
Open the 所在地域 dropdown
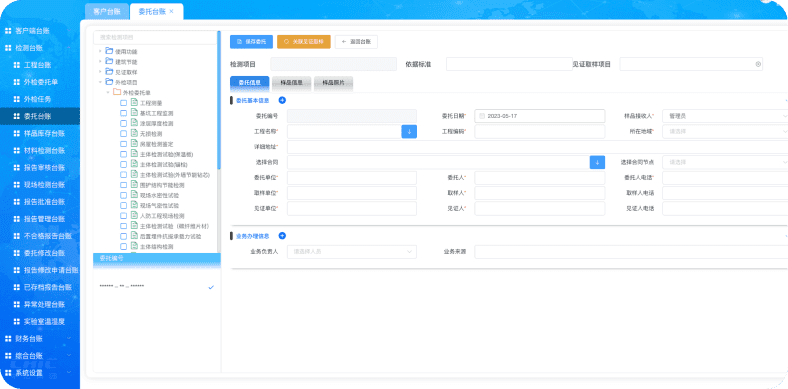coord(725,132)
